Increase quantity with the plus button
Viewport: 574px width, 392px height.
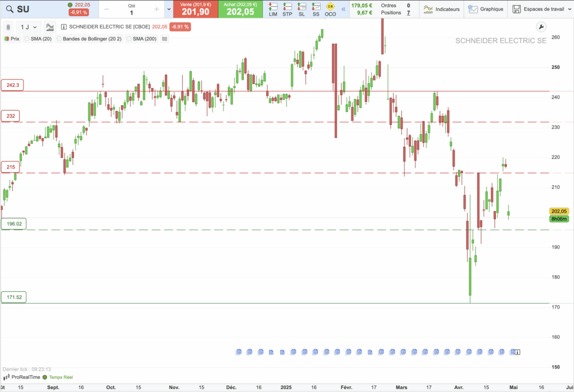click(156, 9)
